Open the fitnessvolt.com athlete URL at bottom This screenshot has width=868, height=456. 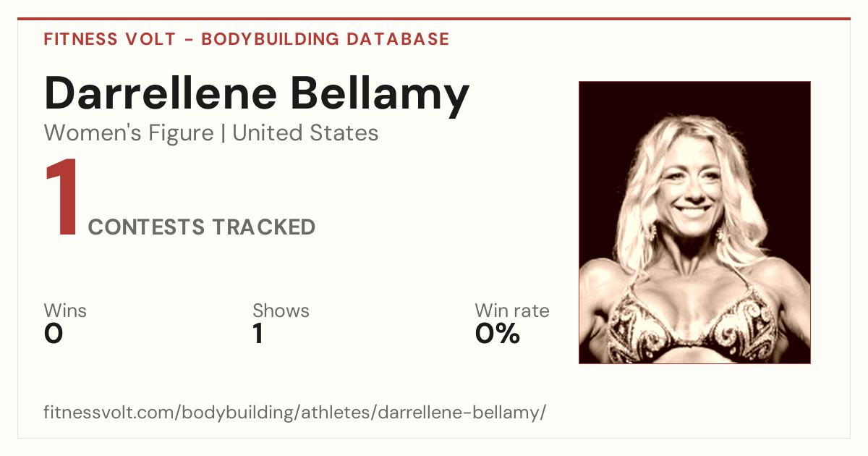coord(294,413)
